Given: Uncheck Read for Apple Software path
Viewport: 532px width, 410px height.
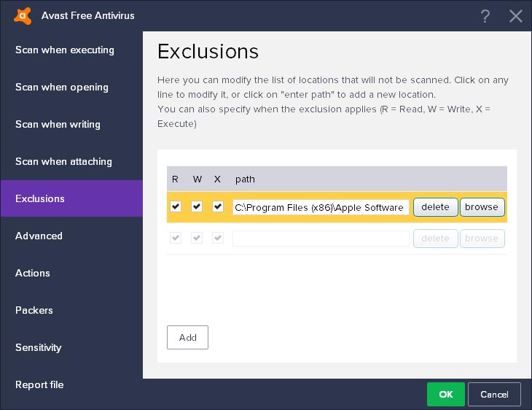Looking at the screenshot, I should (x=176, y=206).
